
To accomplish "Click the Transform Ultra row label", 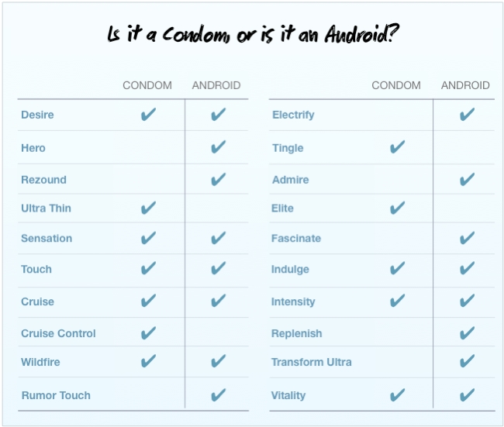I will [x=311, y=362].
